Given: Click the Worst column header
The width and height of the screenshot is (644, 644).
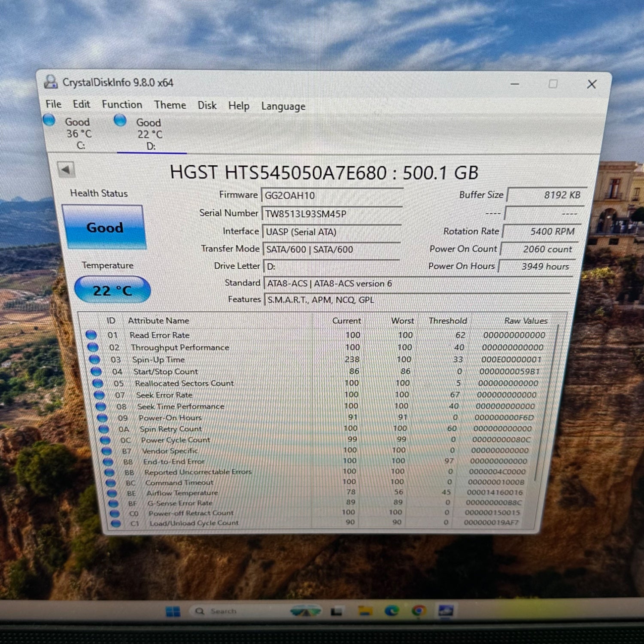Looking at the screenshot, I should pos(402,321).
